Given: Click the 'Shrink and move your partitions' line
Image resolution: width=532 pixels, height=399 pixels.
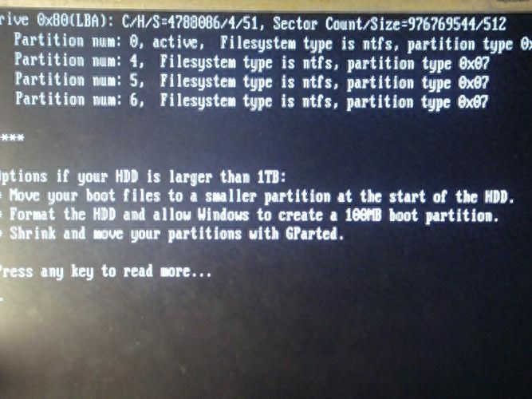Looking at the screenshot, I should coord(172,234).
